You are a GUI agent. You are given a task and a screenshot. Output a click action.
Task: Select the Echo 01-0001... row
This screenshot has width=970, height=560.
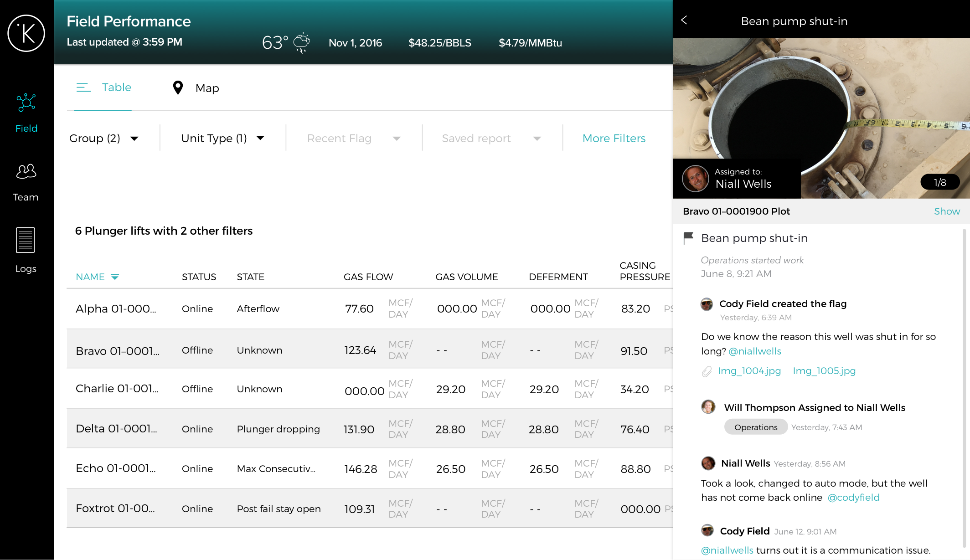(370, 468)
